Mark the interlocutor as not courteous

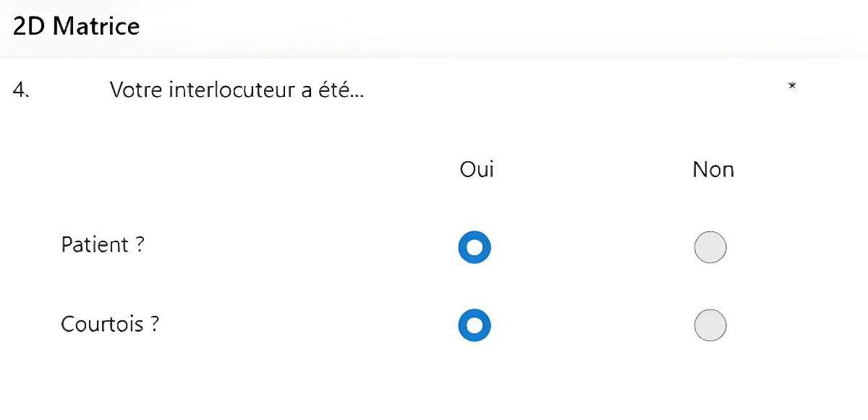pyautogui.click(x=710, y=325)
